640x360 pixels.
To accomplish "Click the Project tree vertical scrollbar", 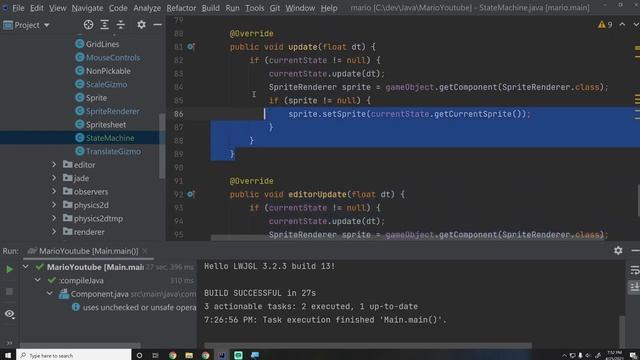I will coord(162,146).
